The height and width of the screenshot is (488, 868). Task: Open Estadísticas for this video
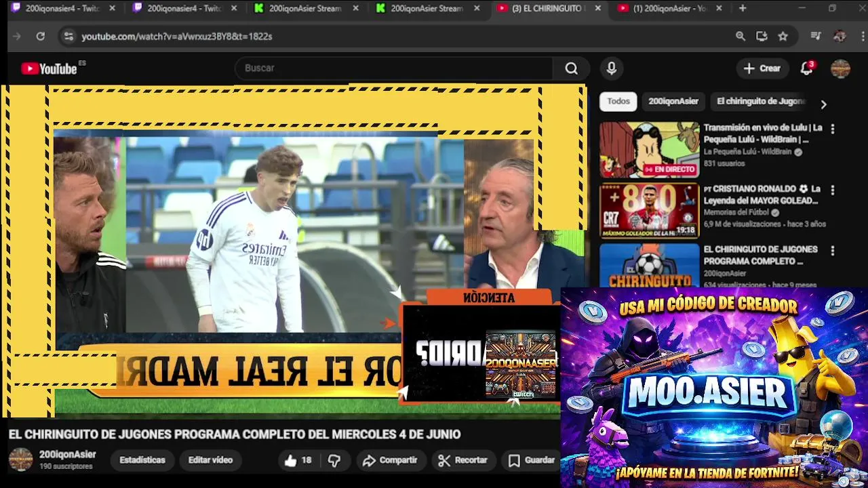(x=142, y=460)
